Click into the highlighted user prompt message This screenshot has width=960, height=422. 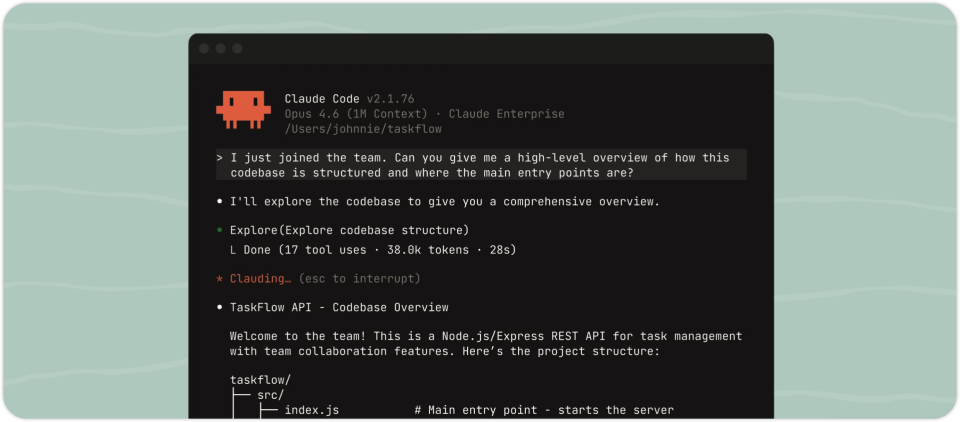[x=480, y=165]
